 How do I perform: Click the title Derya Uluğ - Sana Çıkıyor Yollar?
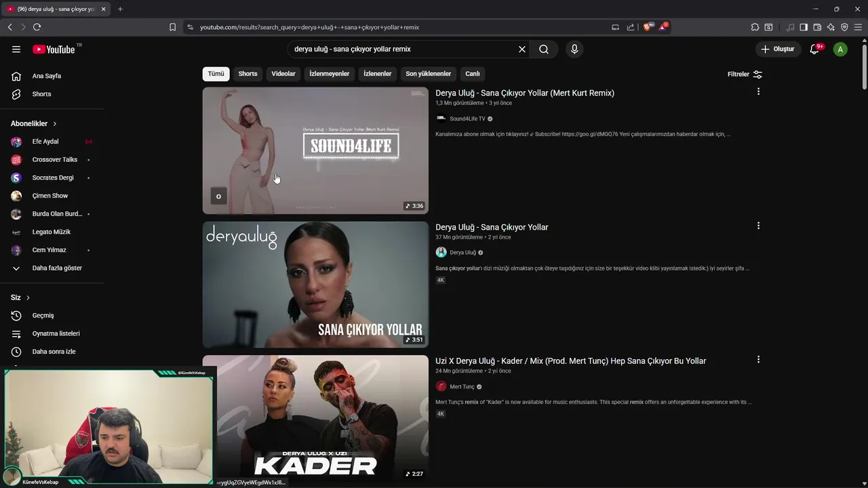(x=492, y=227)
